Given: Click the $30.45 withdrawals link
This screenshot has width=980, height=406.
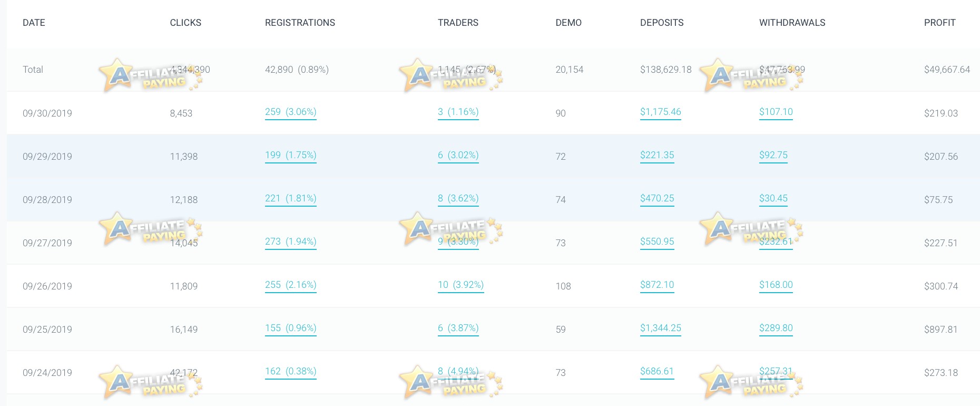Looking at the screenshot, I should [x=773, y=198].
